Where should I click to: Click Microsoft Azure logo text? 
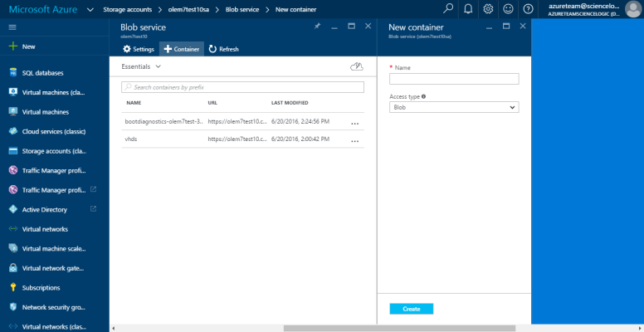tap(43, 9)
